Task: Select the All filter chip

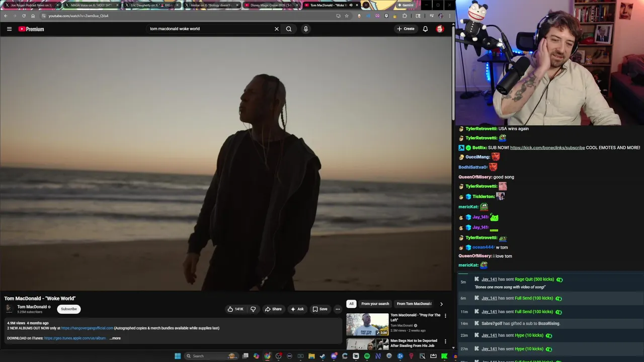Action: pyautogui.click(x=351, y=304)
